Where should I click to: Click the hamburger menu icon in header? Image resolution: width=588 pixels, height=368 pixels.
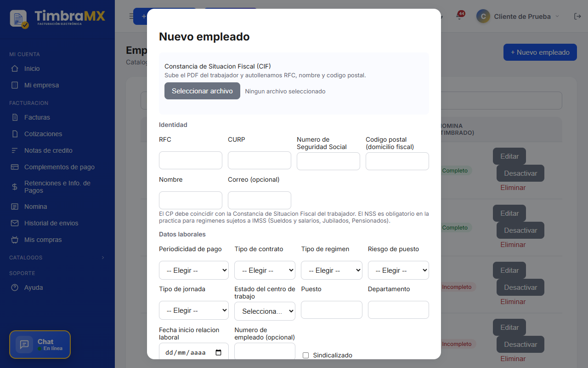pyautogui.click(x=131, y=16)
